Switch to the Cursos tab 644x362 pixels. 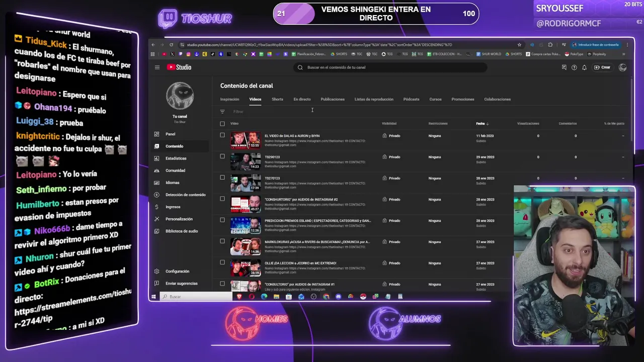pos(435,100)
